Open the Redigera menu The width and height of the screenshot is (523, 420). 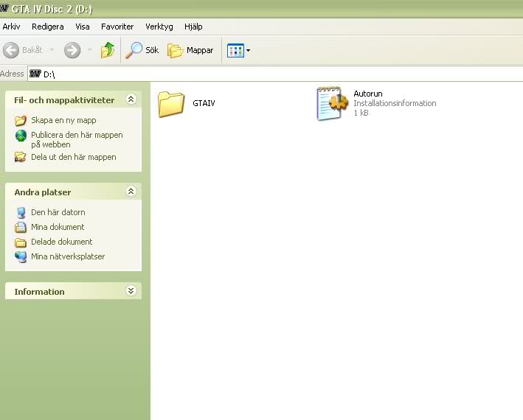47,27
